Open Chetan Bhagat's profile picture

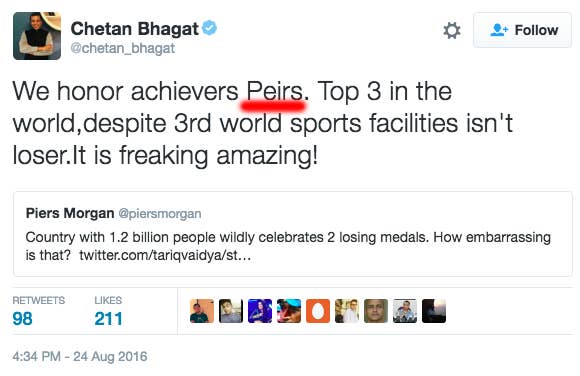(x=37, y=36)
